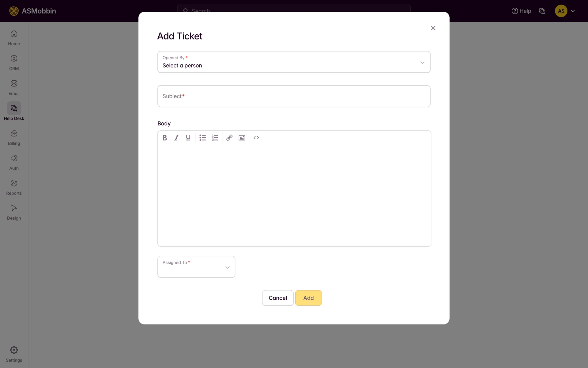
Task: Open the AS user account menu
Action: pyautogui.click(x=565, y=11)
